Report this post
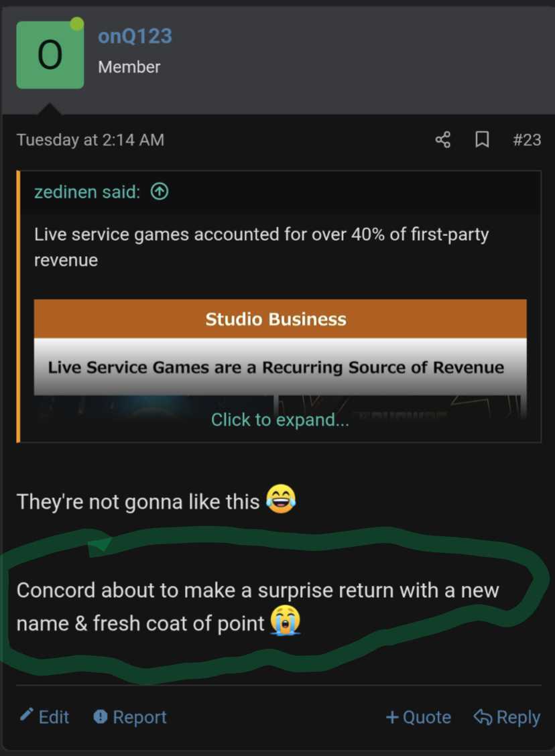The height and width of the screenshot is (756, 555). pyautogui.click(x=130, y=717)
